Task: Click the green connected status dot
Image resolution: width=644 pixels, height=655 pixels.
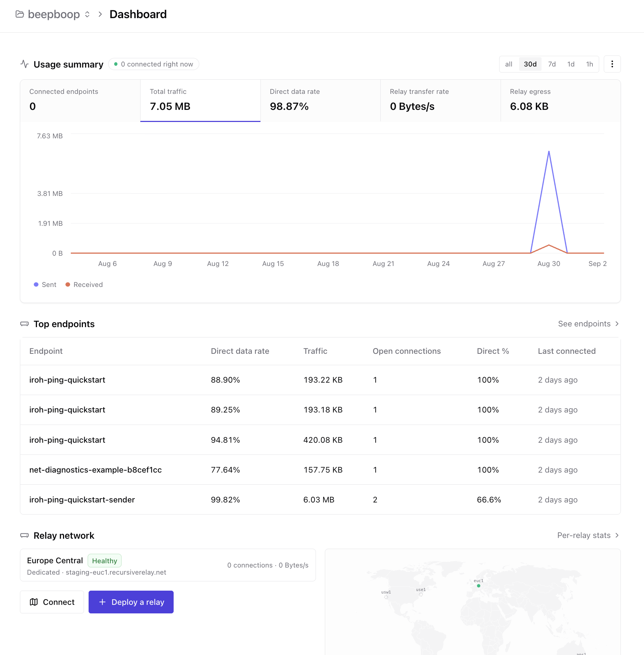Action: pyautogui.click(x=116, y=64)
